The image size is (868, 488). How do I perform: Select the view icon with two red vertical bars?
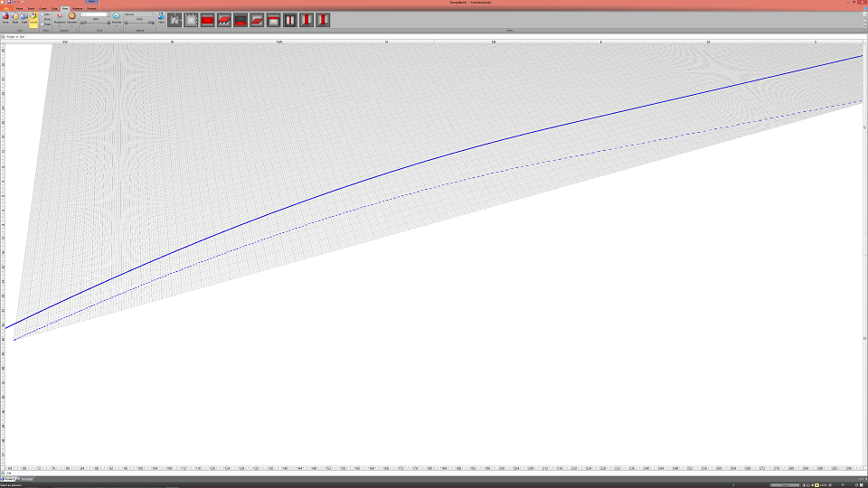pyautogui.click(x=290, y=20)
